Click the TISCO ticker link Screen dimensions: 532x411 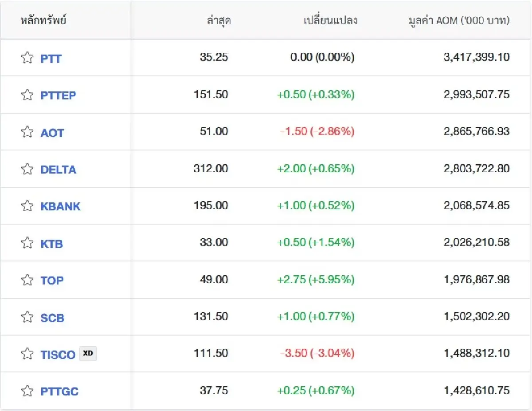58,354
